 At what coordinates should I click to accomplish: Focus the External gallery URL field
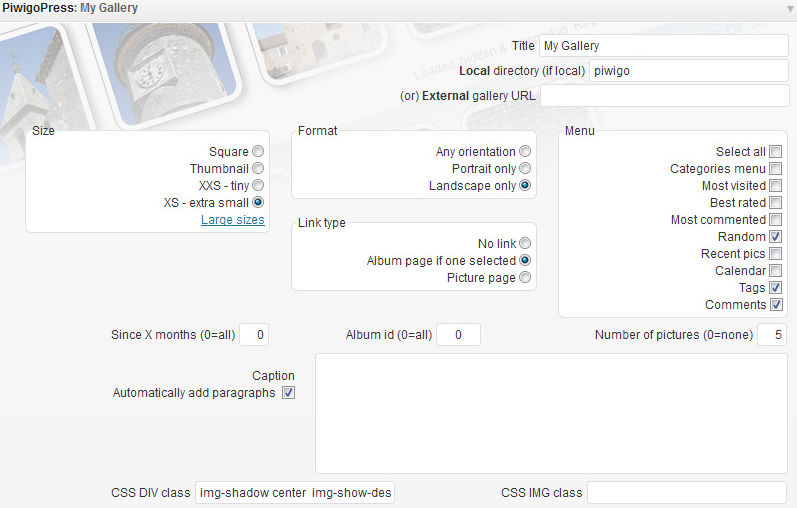(x=664, y=96)
